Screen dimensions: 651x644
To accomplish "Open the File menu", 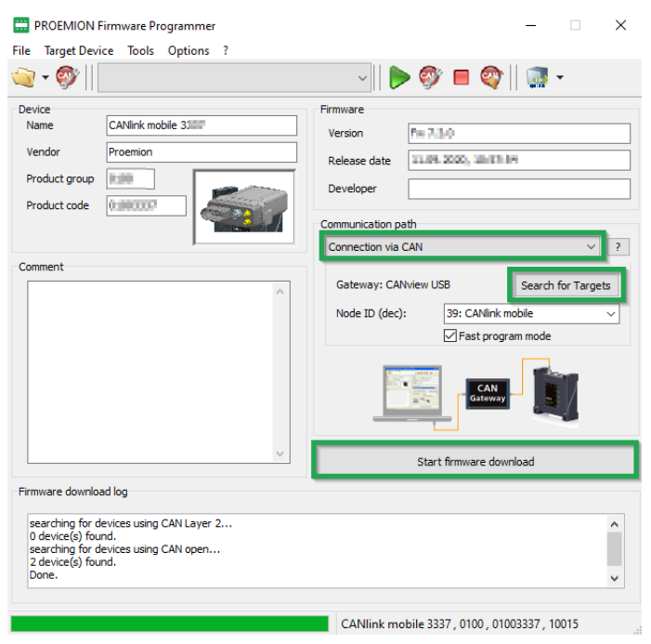I will click(21, 51).
